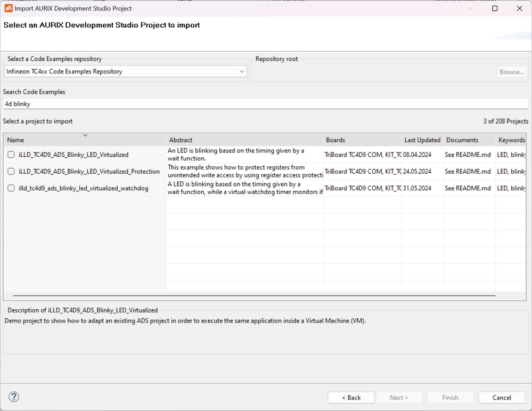The width and height of the screenshot is (532, 411).
Task: Click the Boards column header
Action: [335, 140]
